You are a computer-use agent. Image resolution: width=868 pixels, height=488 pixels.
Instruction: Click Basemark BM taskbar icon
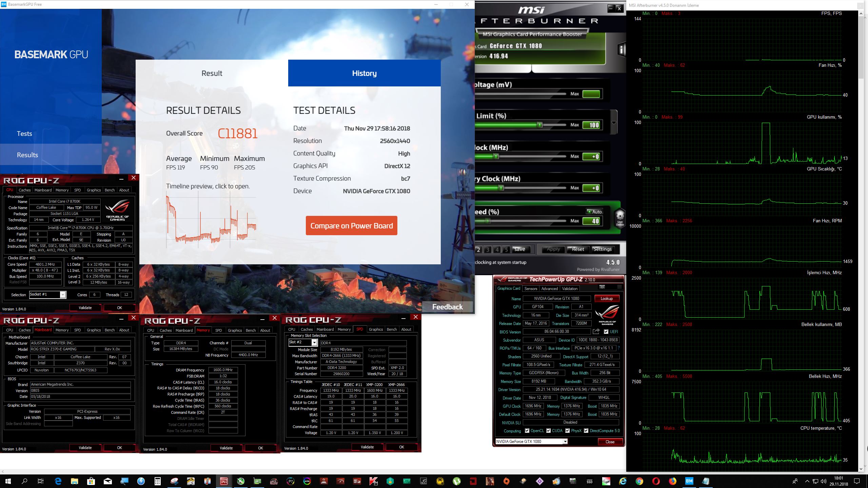pyautogui.click(x=689, y=481)
